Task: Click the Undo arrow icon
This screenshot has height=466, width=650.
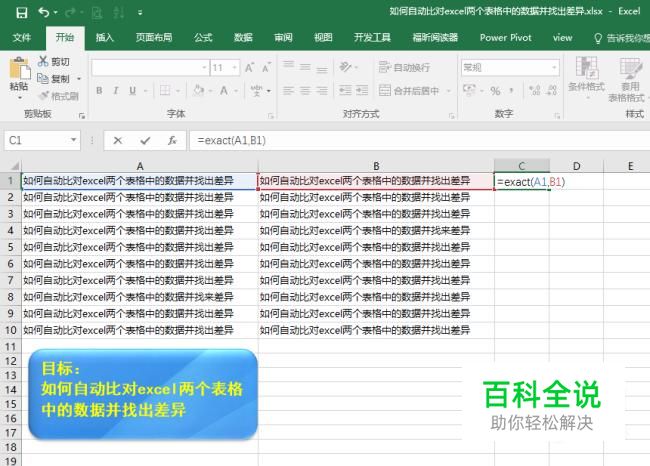Action: 44,12
